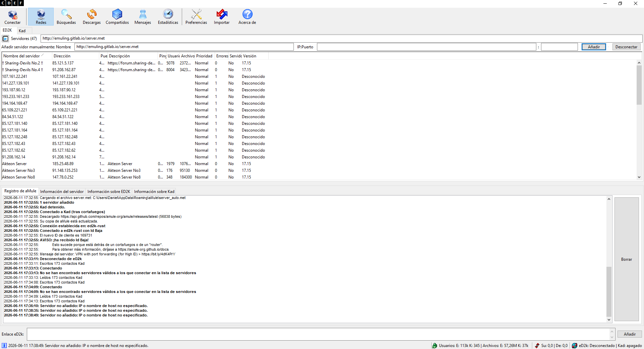Sort servers by the Prioridad column

(204, 56)
